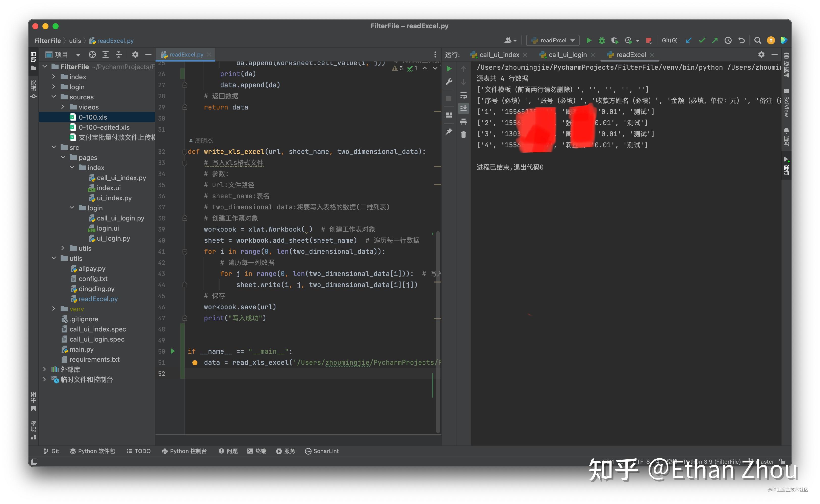Open the profiler run icon in toolbar
The height and width of the screenshot is (504, 820).
pos(629,40)
